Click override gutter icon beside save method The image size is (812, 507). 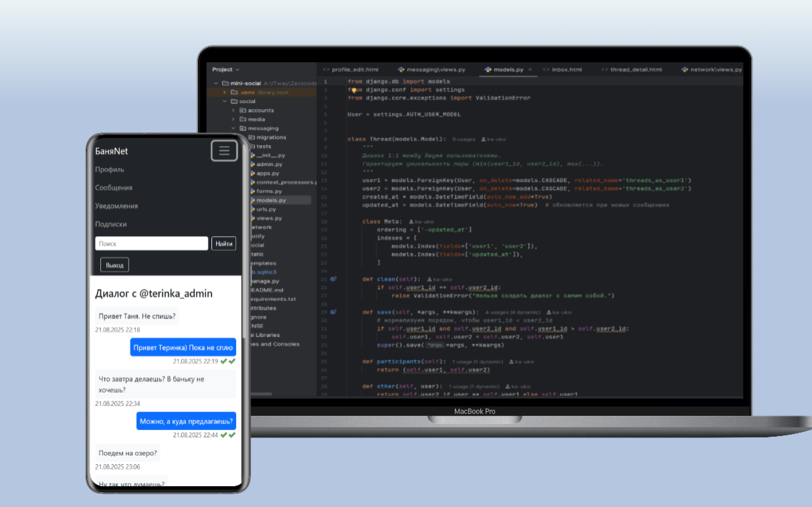[333, 312]
